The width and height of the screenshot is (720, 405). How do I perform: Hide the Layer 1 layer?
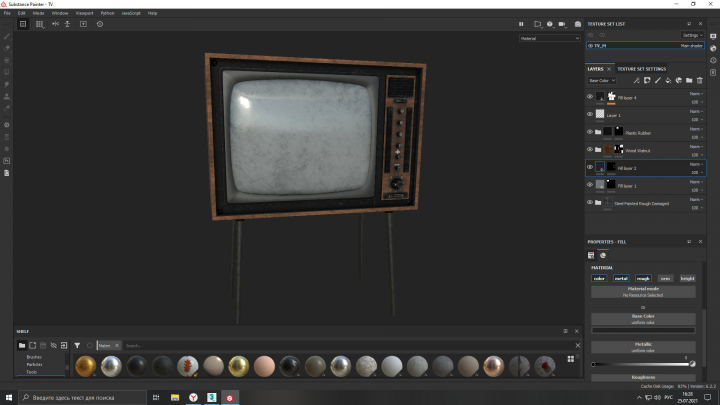click(590, 114)
